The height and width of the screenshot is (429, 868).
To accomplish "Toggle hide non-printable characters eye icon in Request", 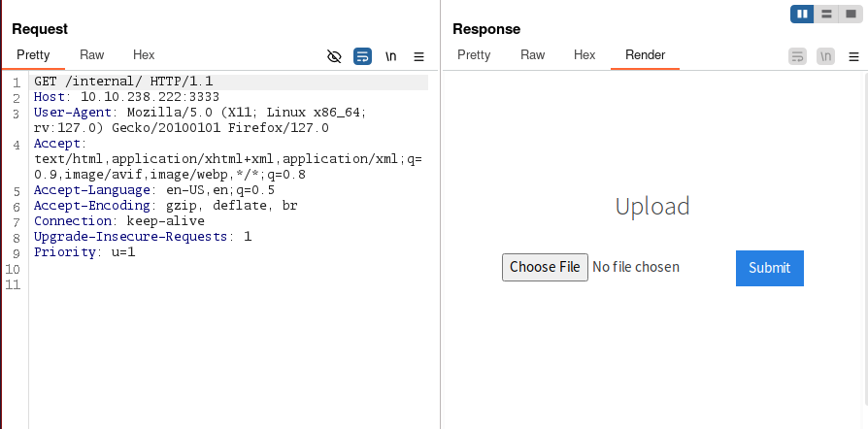I will point(334,56).
